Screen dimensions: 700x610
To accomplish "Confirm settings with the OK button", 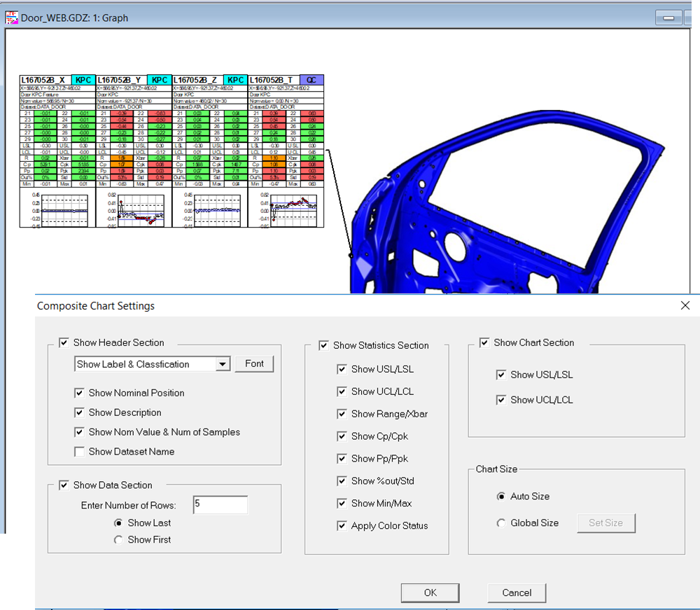I will point(430,592).
